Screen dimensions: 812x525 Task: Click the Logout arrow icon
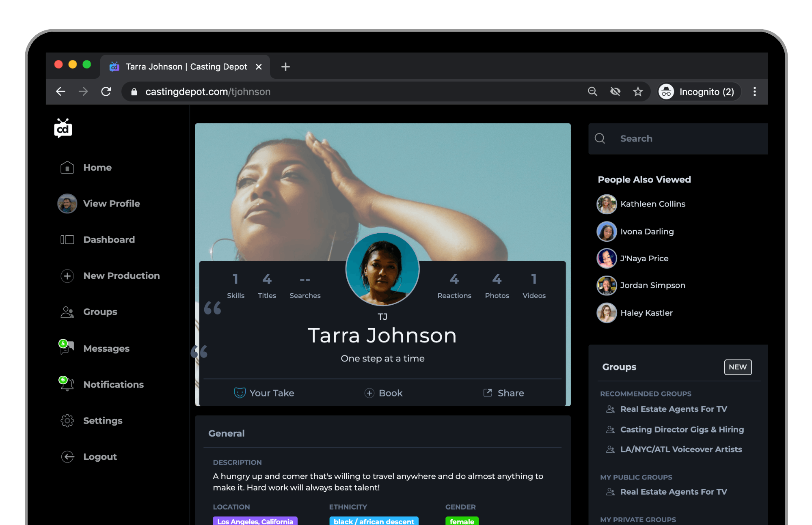tap(67, 457)
